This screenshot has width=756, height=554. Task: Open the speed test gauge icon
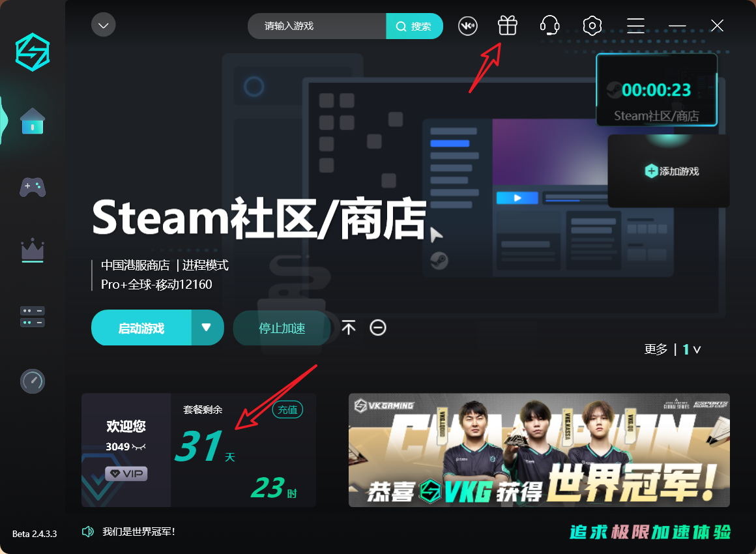33,381
